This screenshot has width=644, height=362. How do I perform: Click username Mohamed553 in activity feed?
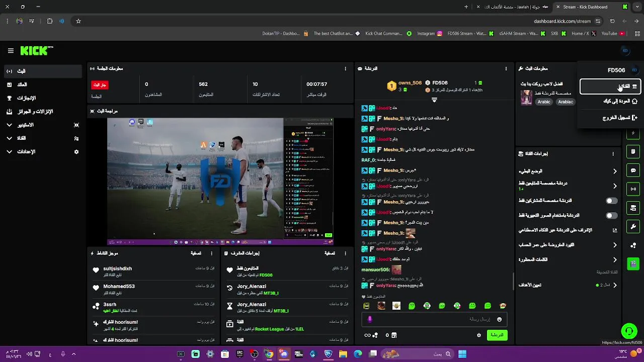119,287
